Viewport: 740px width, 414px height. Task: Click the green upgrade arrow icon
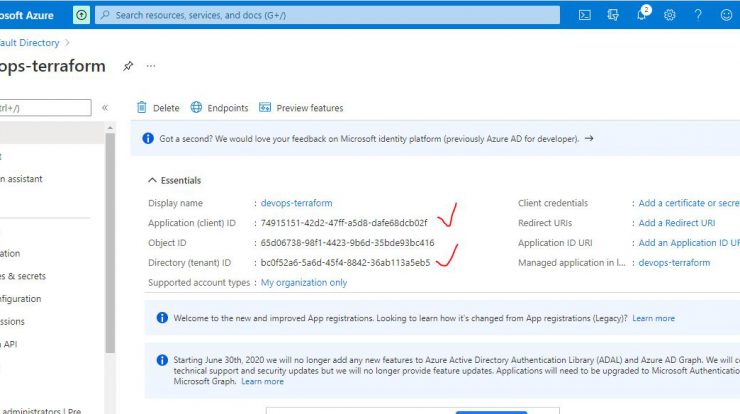coord(81,15)
